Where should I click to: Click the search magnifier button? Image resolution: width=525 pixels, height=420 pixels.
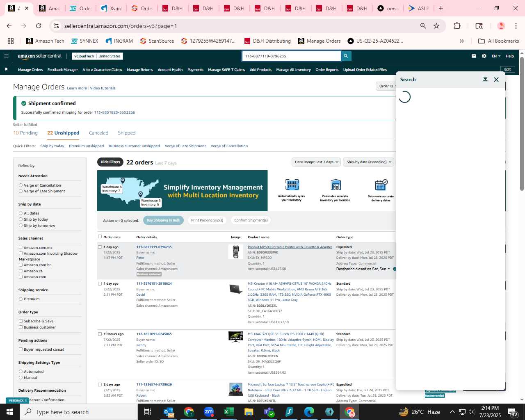[346, 56]
